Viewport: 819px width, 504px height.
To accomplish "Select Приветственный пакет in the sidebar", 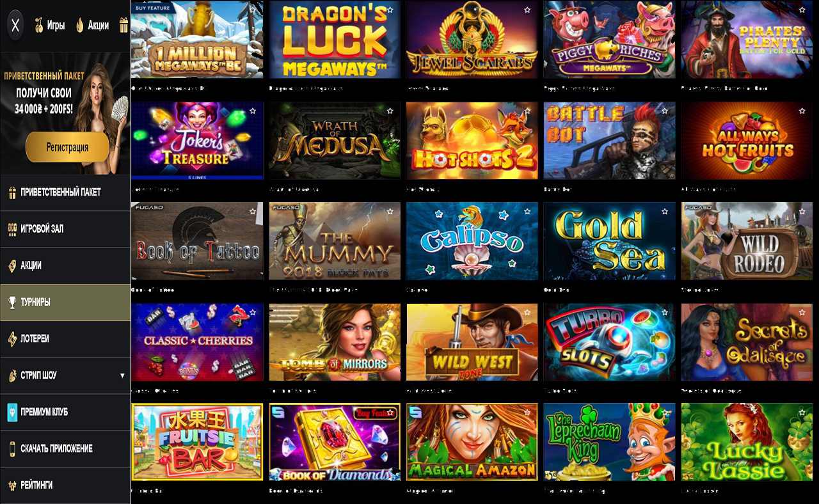I will [65, 193].
